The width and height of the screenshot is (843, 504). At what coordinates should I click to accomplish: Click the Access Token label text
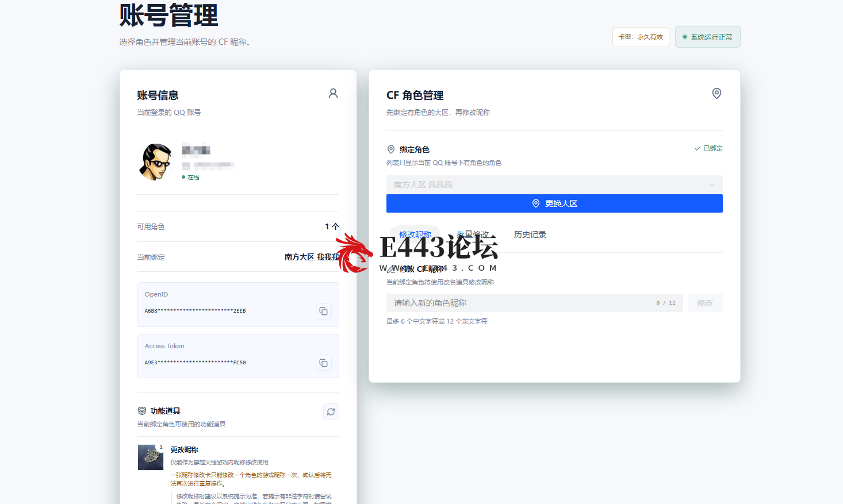(164, 346)
